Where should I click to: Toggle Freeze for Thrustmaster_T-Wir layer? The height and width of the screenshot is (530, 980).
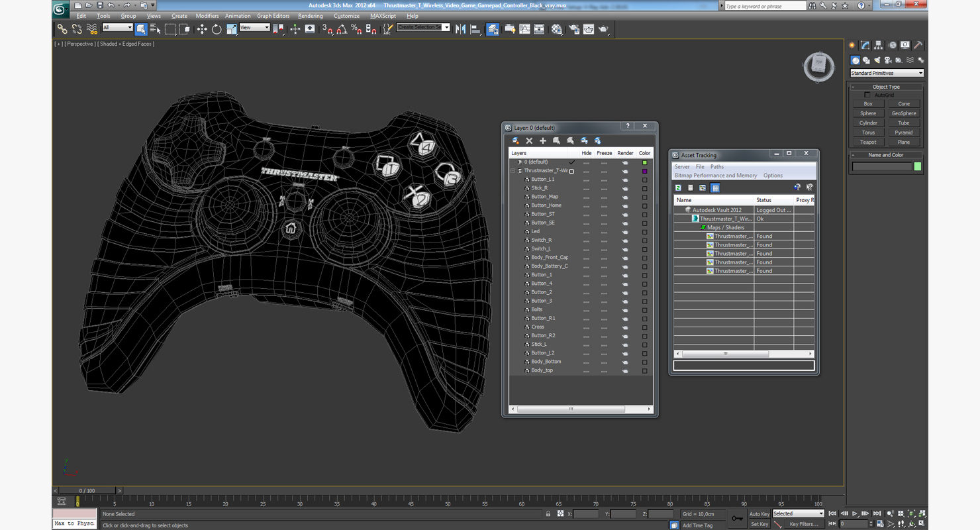point(604,171)
